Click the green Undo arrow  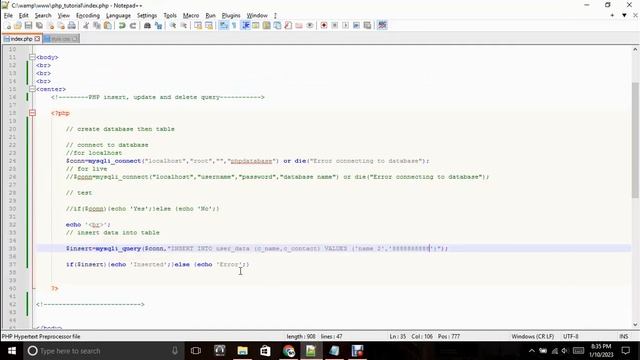(x=122, y=26)
